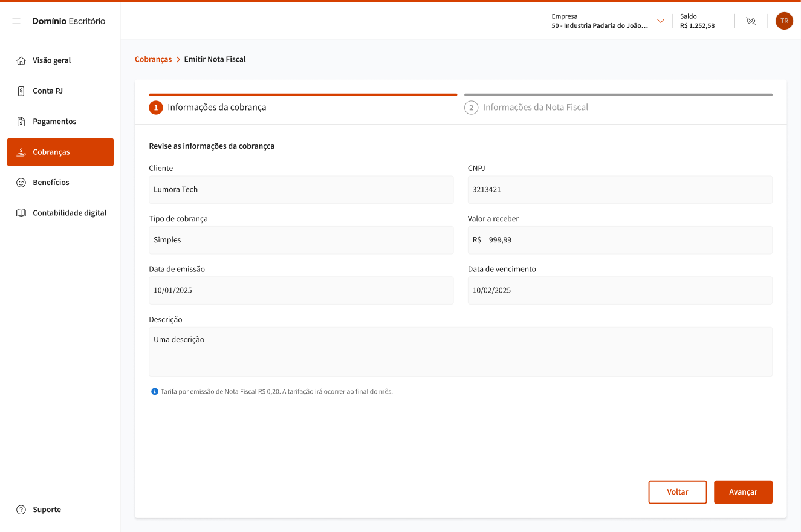Click the Suporte question mark icon
This screenshot has height=532, width=801.
pyautogui.click(x=21, y=510)
